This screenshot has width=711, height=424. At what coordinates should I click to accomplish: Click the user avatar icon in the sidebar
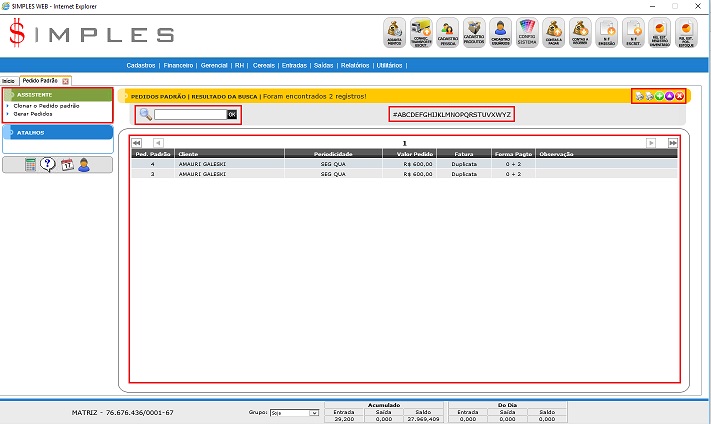tap(84, 165)
